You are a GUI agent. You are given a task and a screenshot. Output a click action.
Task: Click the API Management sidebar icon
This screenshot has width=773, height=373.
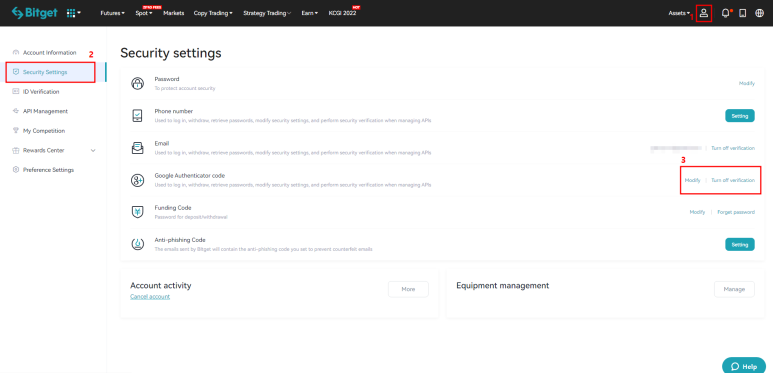16,111
